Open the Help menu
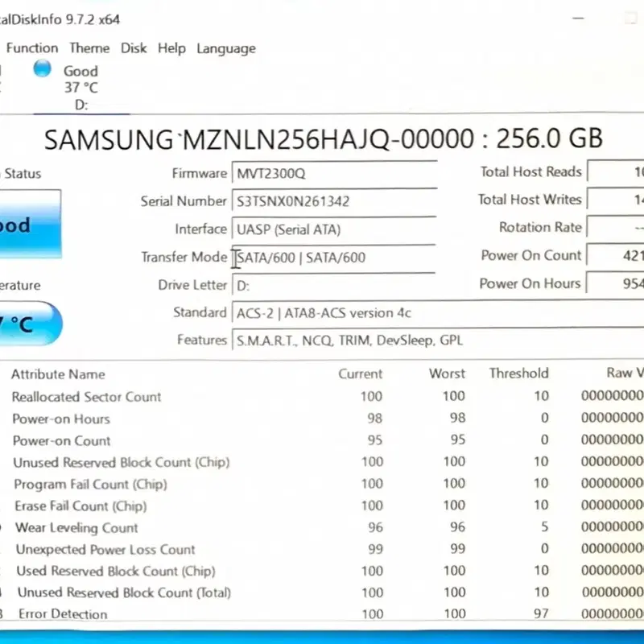The image size is (644, 644). 171,48
